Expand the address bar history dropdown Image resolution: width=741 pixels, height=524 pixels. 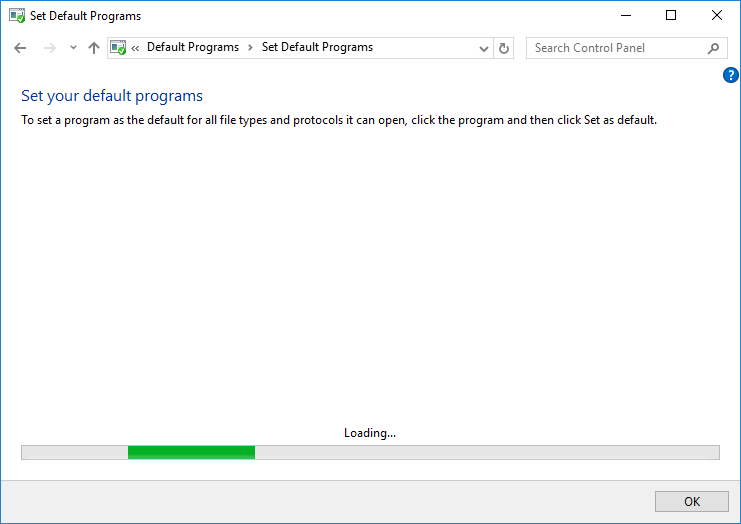point(484,48)
